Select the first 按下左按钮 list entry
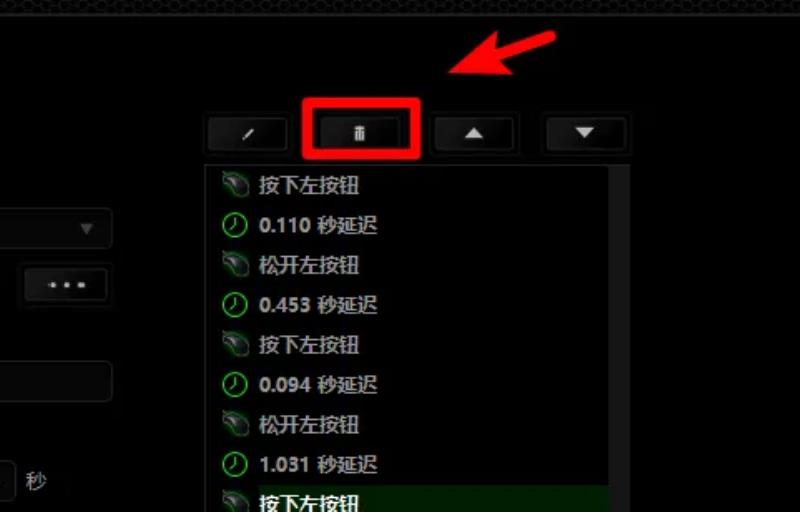 click(x=408, y=185)
